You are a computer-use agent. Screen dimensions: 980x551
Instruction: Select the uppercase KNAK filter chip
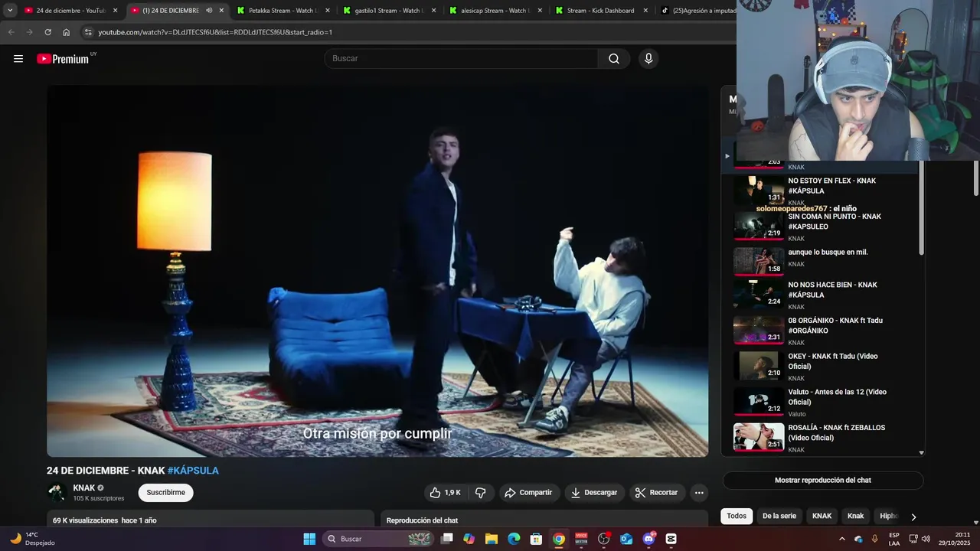(x=822, y=516)
